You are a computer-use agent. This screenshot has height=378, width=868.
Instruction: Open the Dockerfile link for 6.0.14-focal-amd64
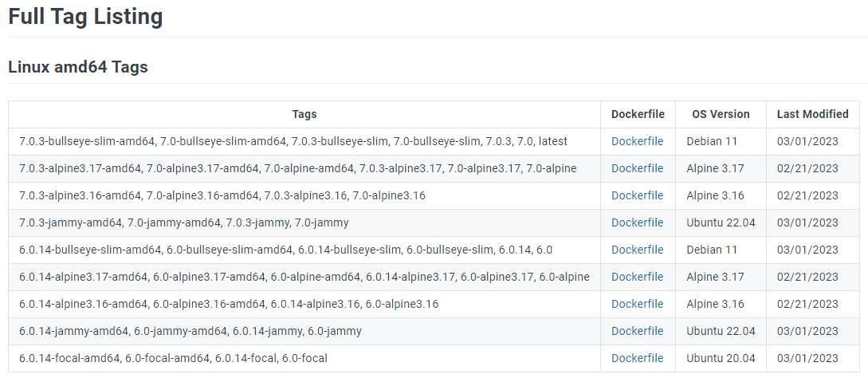(x=637, y=358)
